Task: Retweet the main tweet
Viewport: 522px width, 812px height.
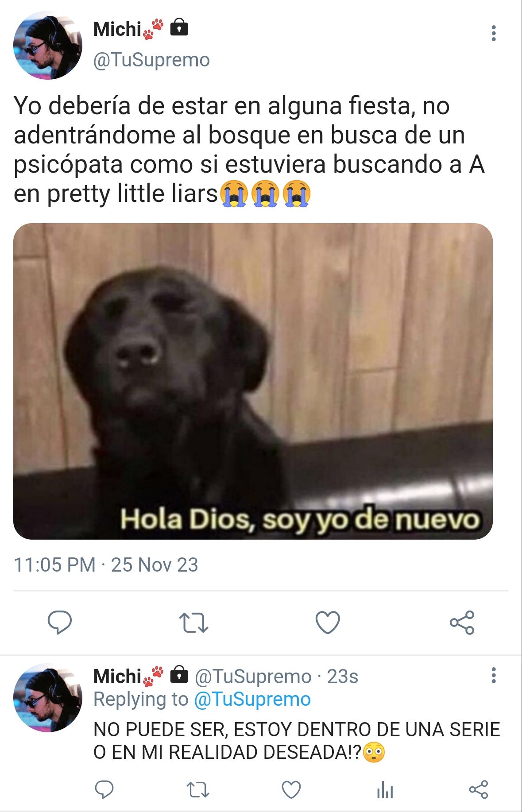Action: (193, 623)
